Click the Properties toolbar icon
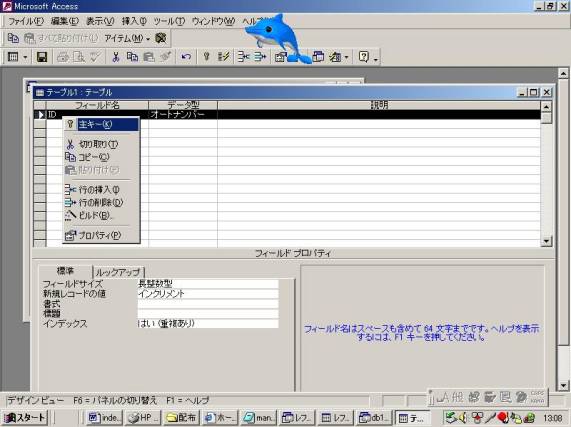This screenshot has width=571, height=427. point(280,57)
